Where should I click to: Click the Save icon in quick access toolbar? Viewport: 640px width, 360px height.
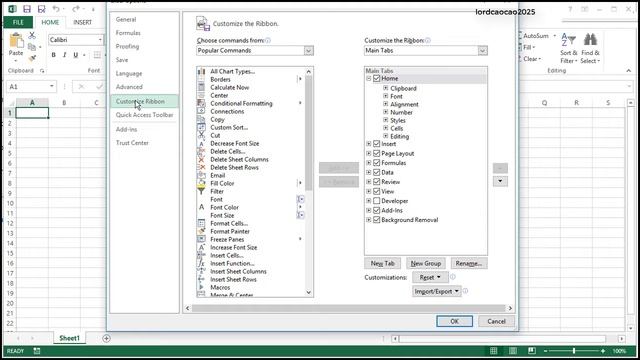pyautogui.click(x=27, y=9)
